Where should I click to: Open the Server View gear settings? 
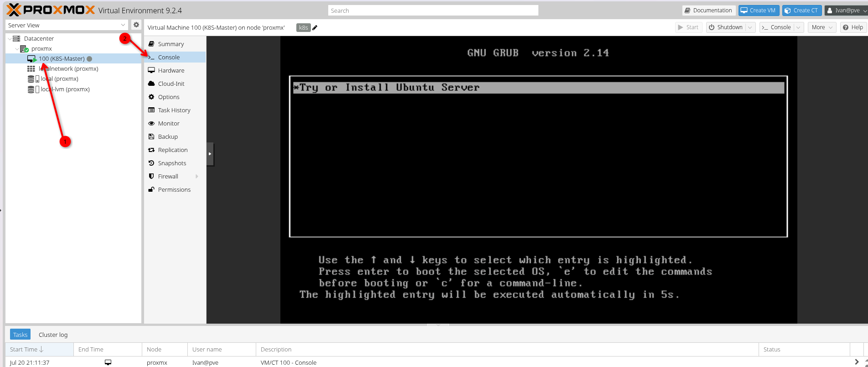[136, 25]
